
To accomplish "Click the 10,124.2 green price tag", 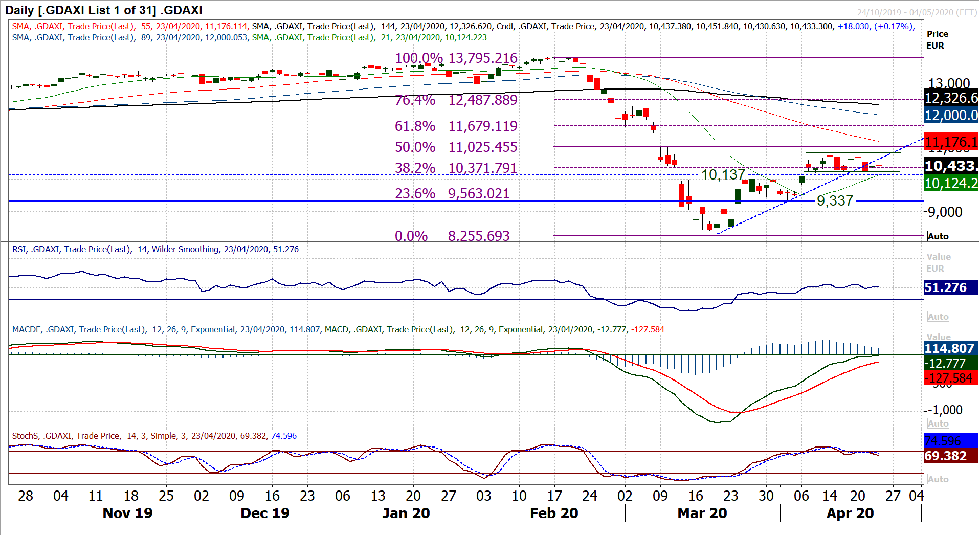I will click(951, 183).
